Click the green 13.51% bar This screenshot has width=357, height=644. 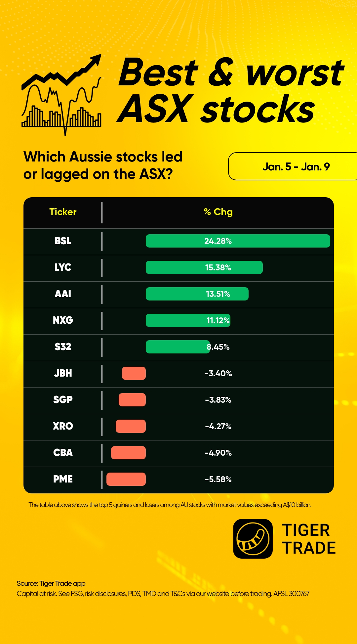pyautogui.click(x=197, y=294)
